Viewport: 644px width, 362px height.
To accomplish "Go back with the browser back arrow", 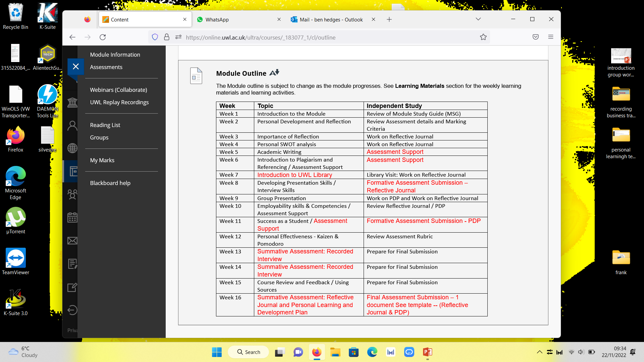I will (x=72, y=37).
